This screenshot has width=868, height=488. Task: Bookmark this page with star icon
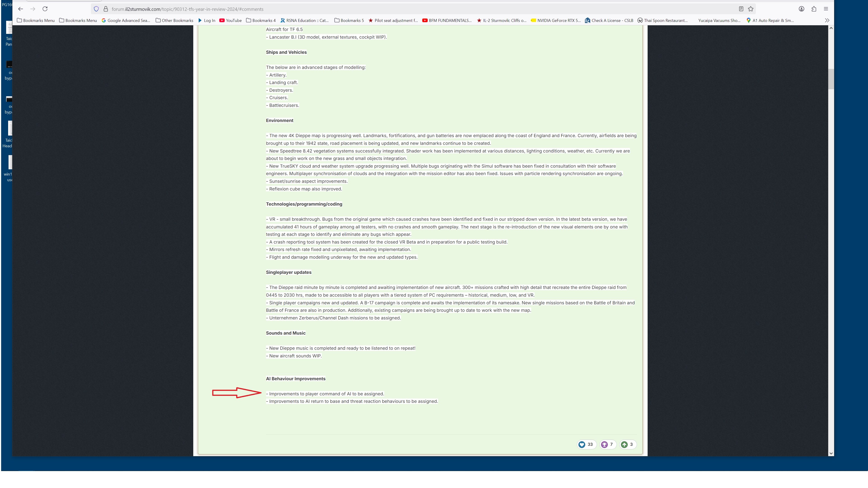tap(750, 9)
